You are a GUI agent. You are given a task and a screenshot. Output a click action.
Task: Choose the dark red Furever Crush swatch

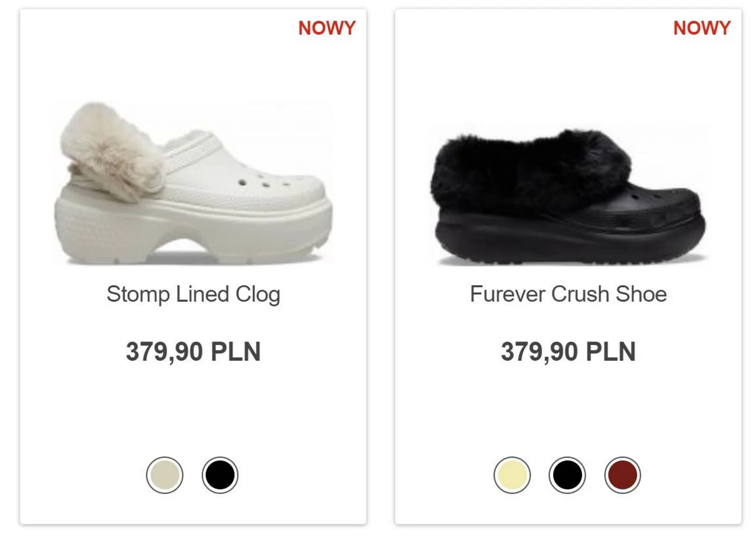(622, 475)
